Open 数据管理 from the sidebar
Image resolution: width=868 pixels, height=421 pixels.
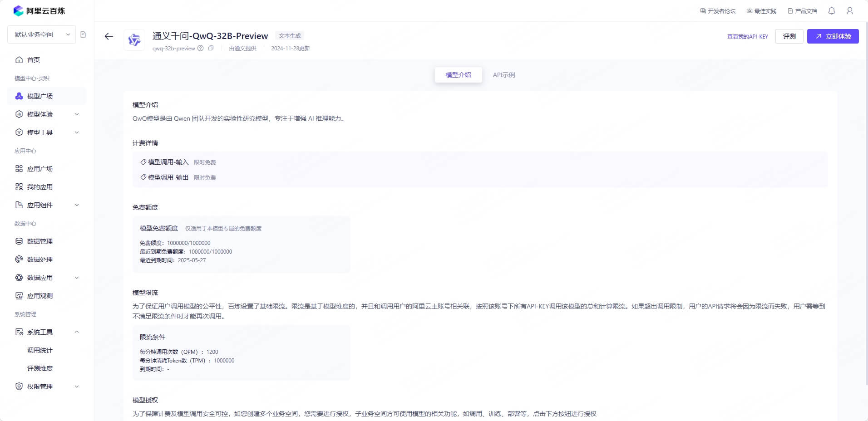pos(39,241)
